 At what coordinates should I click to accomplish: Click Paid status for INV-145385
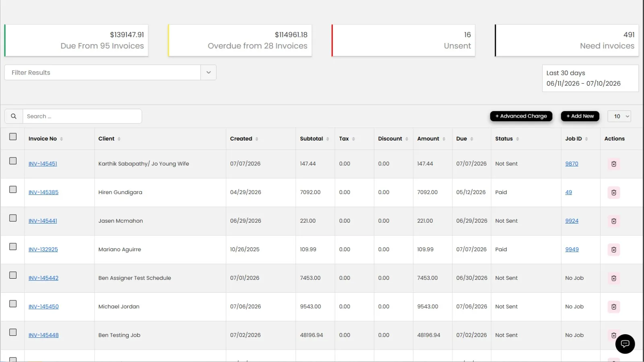coord(501,192)
